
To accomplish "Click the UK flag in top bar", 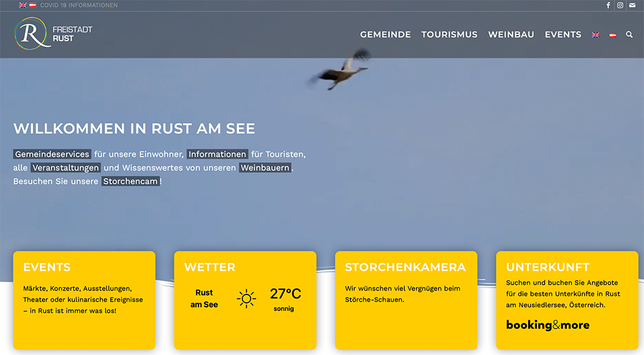I will point(23,5).
